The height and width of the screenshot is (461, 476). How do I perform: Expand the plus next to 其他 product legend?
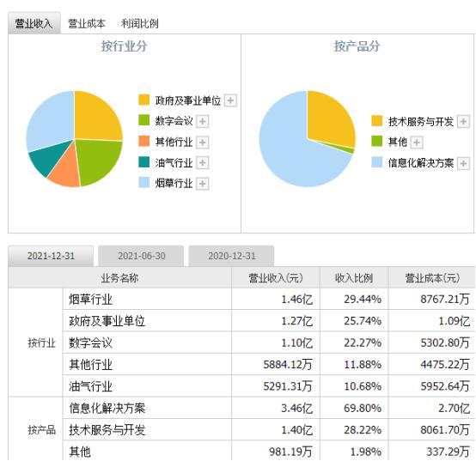417,142
